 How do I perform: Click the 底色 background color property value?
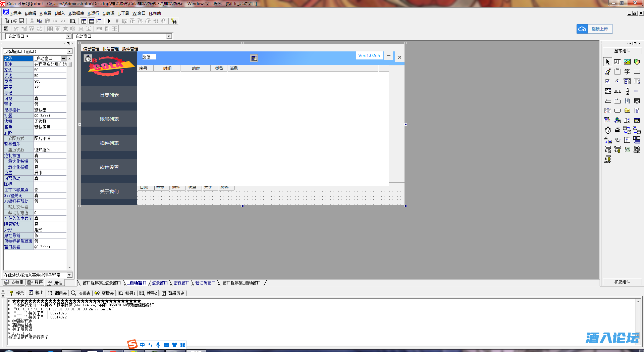point(50,127)
